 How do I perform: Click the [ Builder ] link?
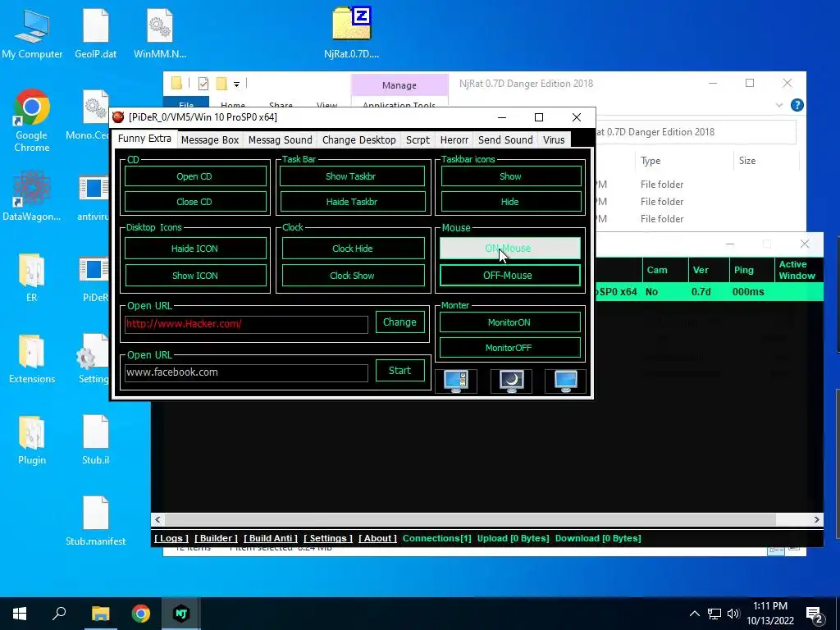click(216, 538)
